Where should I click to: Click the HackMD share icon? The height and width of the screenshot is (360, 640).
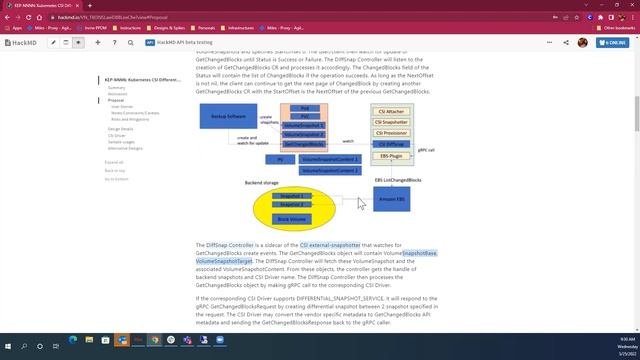coord(566,42)
